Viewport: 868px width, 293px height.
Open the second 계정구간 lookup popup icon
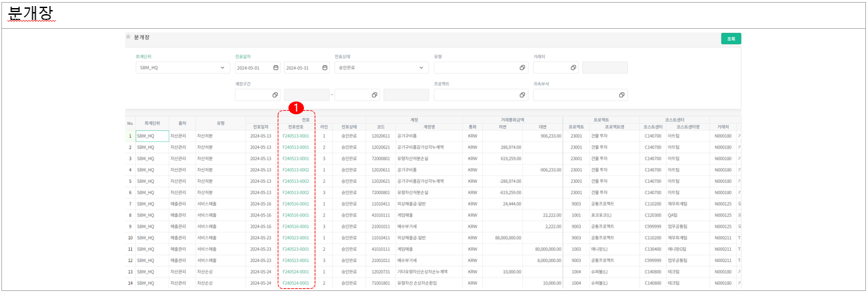(375, 95)
